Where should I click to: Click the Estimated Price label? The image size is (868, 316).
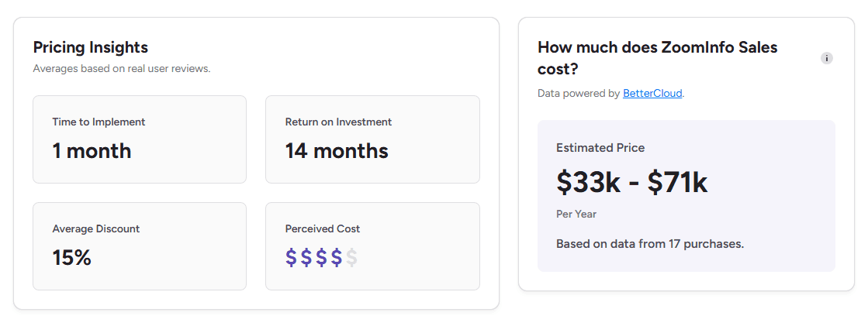[x=600, y=148]
